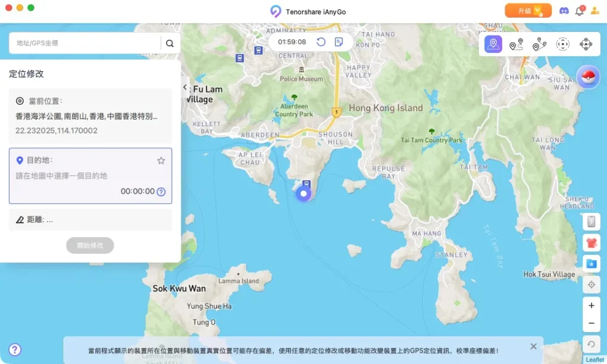Click the address/GPS coordinate search field

click(85, 43)
